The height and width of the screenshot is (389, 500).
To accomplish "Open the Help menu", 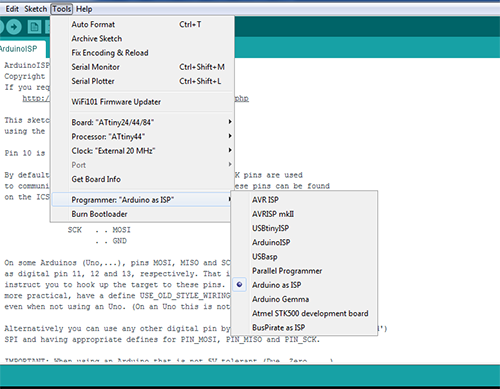I will point(84,9).
